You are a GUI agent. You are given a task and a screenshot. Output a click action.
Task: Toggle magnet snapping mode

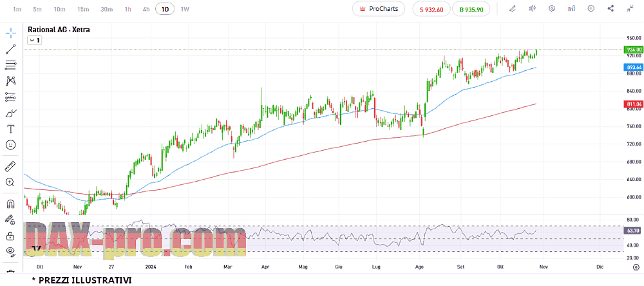[10, 204]
